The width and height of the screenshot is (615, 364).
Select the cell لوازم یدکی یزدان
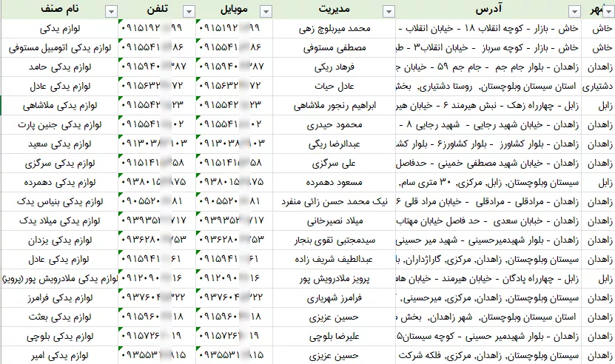[60, 240]
